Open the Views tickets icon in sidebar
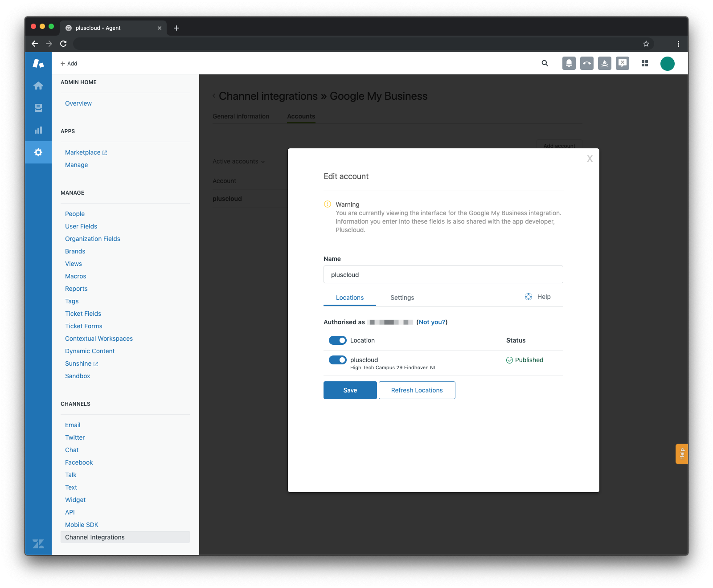The width and height of the screenshot is (713, 588). tap(38, 108)
